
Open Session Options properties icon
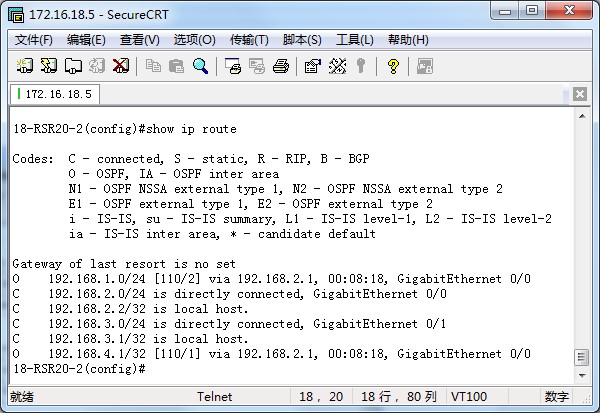pyautogui.click(x=312, y=67)
